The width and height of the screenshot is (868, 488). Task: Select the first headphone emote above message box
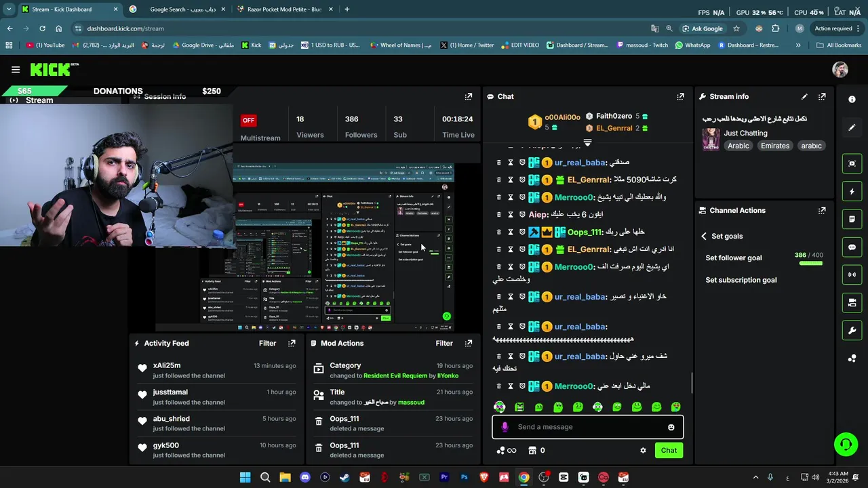499,407
